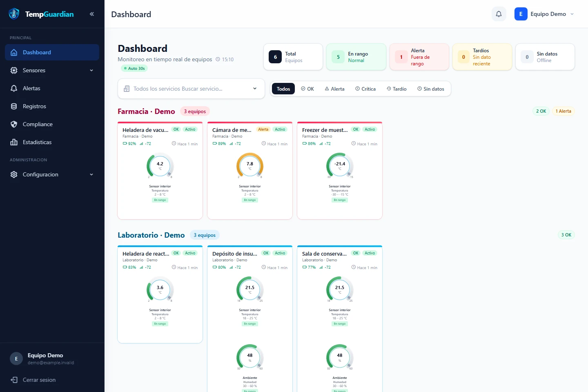Screen dimensions: 588x392
Task: Click the Alerta Fuera de rango summary card
Action: pyautogui.click(x=419, y=57)
